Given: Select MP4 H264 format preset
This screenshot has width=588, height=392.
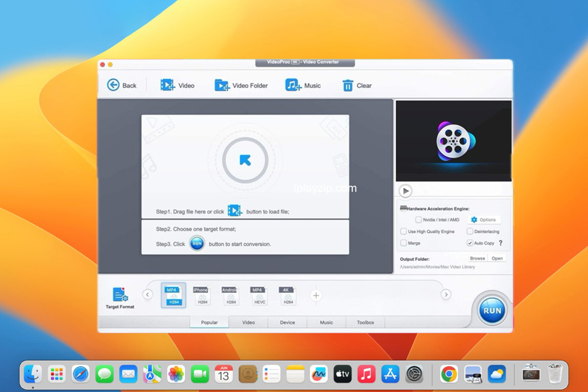Looking at the screenshot, I should (173, 295).
